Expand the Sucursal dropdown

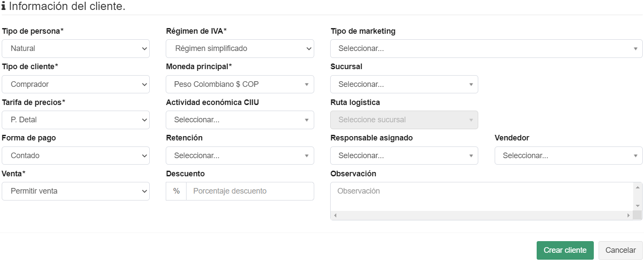[x=404, y=84]
